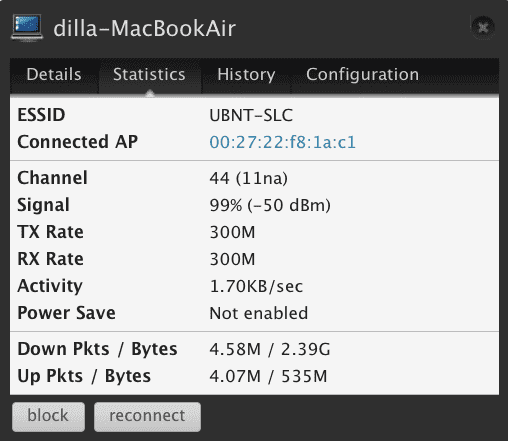The width and height of the screenshot is (508, 441).
Task: Close the dilla-MacBookAir client panel
Action: [x=483, y=27]
